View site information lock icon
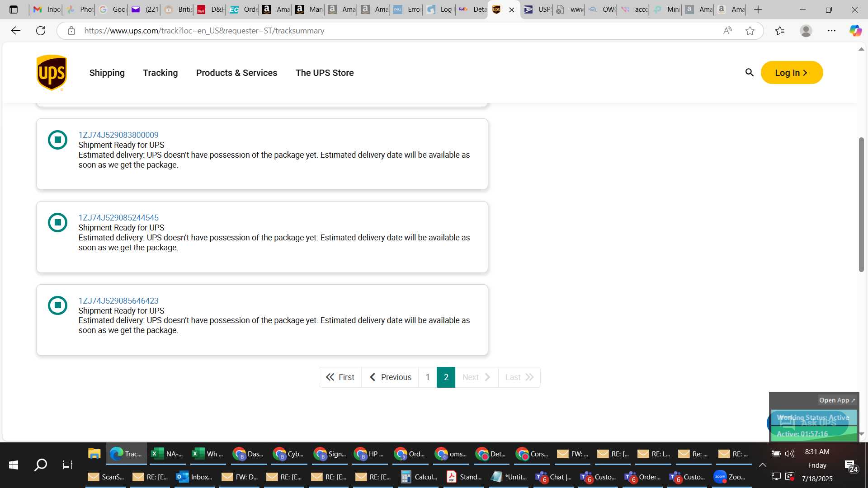The height and width of the screenshot is (488, 868). tap(71, 31)
